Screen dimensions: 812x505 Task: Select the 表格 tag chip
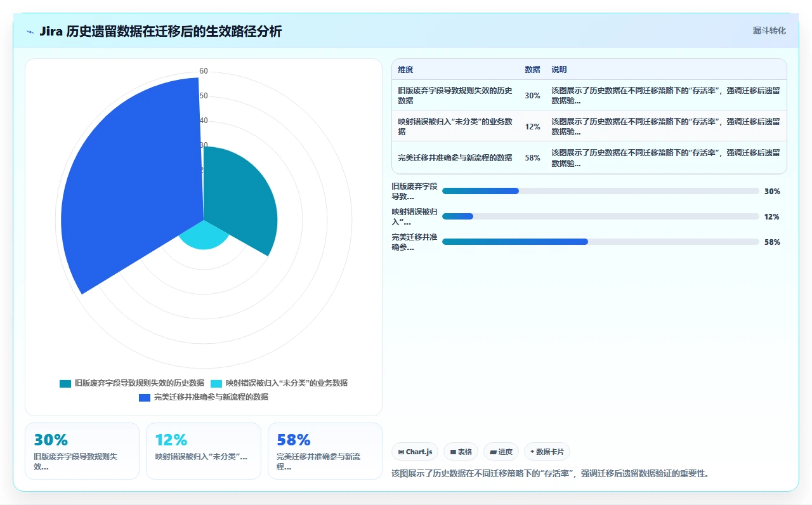tap(461, 452)
